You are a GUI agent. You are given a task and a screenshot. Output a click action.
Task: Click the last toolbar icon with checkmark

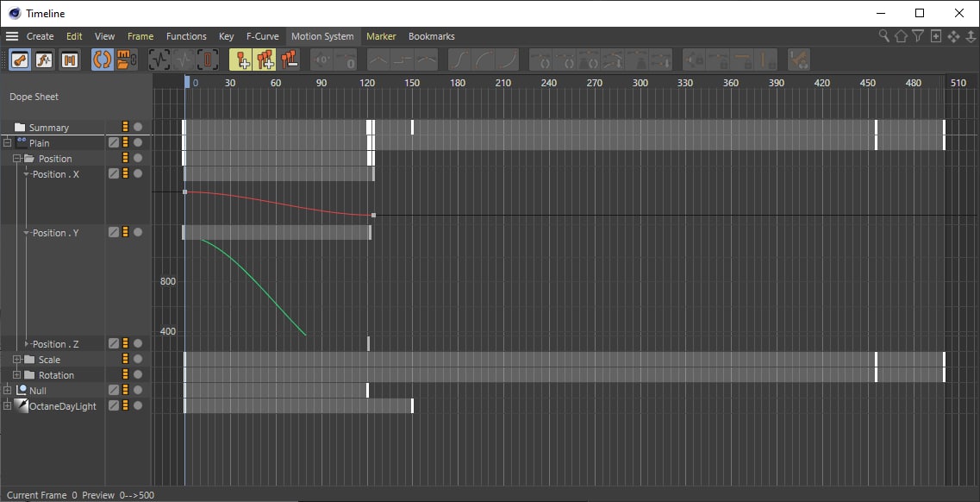pyautogui.click(x=799, y=60)
